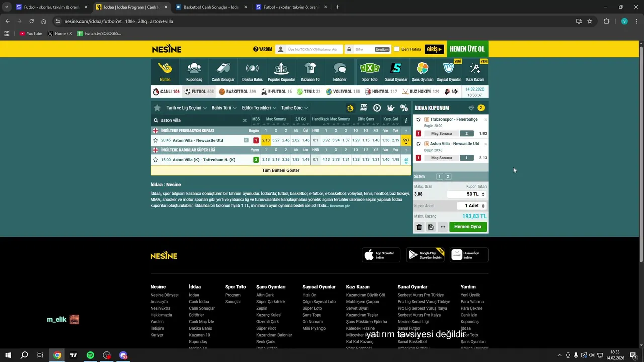Image resolution: width=644 pixels, height=362 pixels.
Task: Open Kupon Adedi 1 Adet selector
Action: tap(471, 206)
